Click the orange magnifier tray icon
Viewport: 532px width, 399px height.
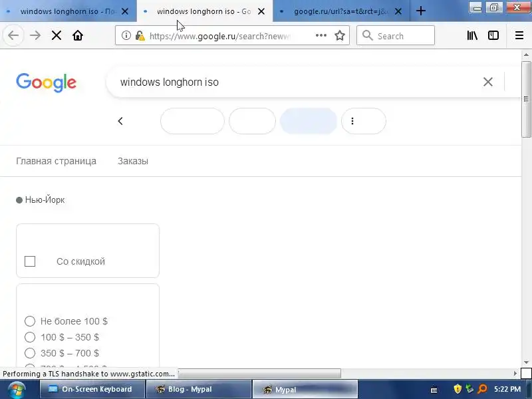point(481,389)
